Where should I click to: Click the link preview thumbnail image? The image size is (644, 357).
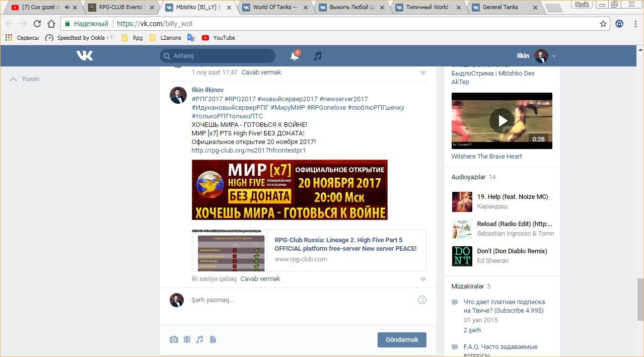pos(231,251)
